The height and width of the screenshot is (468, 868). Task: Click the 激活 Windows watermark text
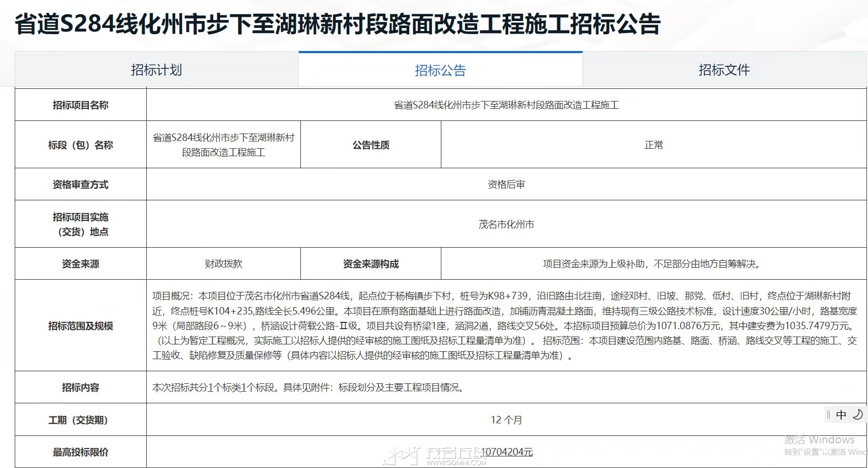click(x=820, y=440)
